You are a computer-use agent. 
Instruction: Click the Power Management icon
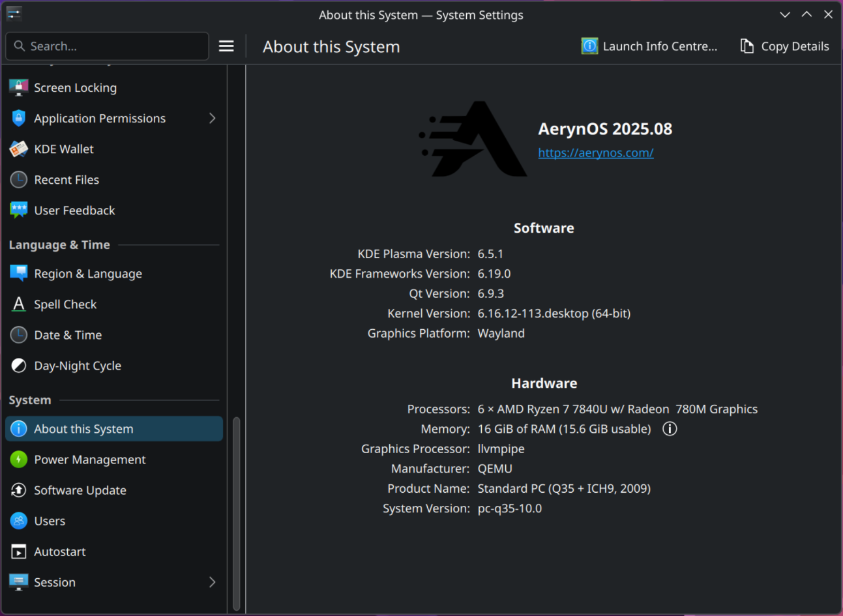pyautogui.click(x=19, y=460)
